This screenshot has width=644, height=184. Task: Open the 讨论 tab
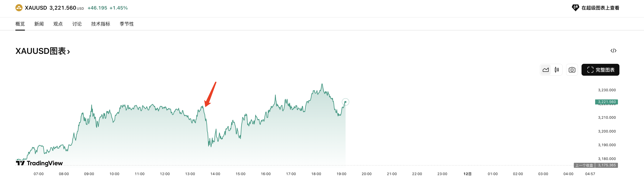tap(77, 24)
